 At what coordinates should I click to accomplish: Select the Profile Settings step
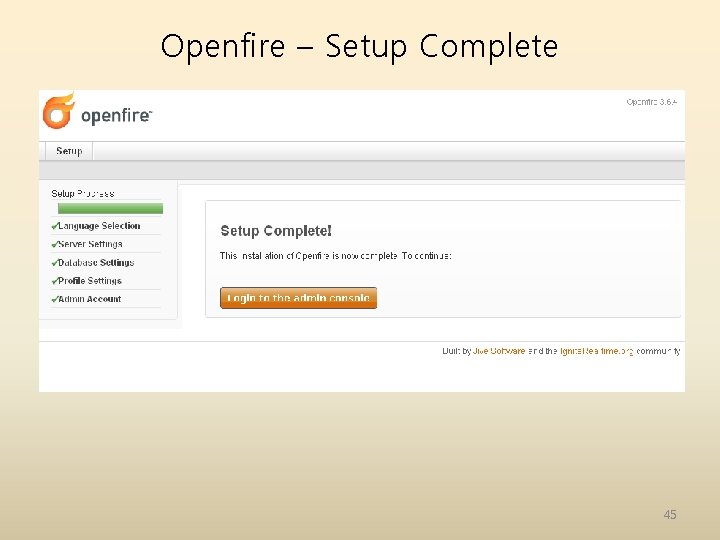click(x=90, y=281)
